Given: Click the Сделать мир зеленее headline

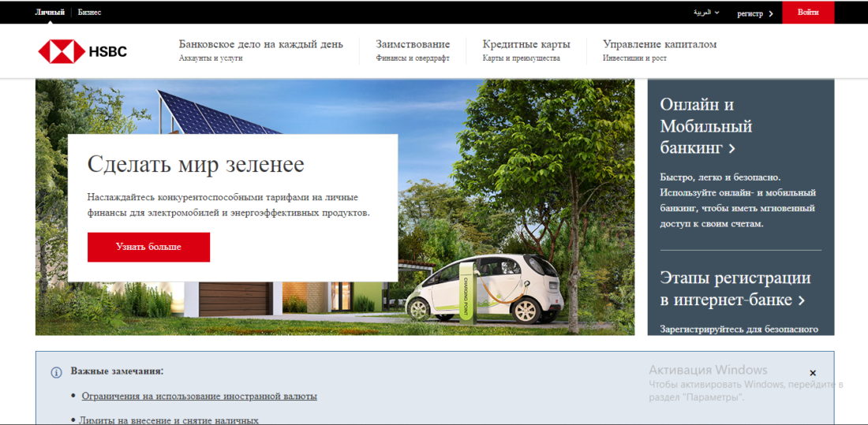Looking at the screenshot, I should click(x=196, y=164).
